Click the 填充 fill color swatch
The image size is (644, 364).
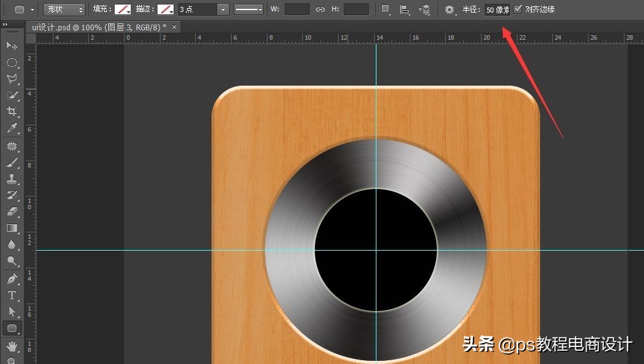pyautogui.click(x=122, y=9)
